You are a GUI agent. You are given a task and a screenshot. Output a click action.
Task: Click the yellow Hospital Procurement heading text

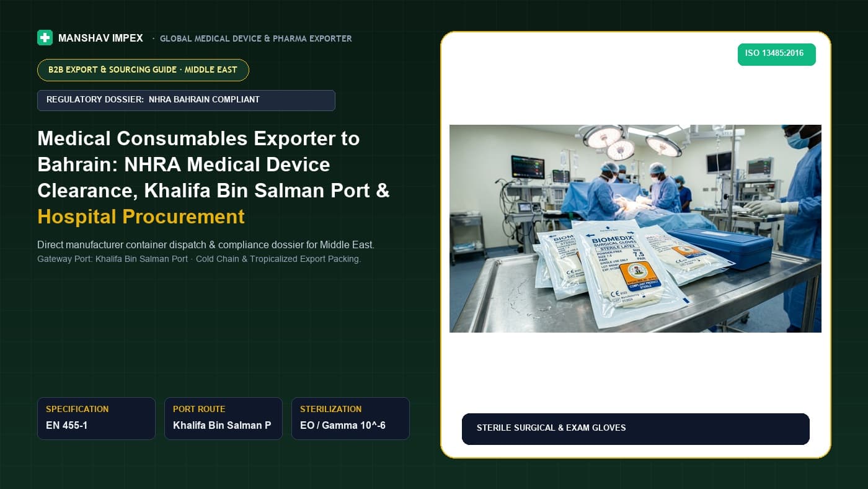pos(141,217)
